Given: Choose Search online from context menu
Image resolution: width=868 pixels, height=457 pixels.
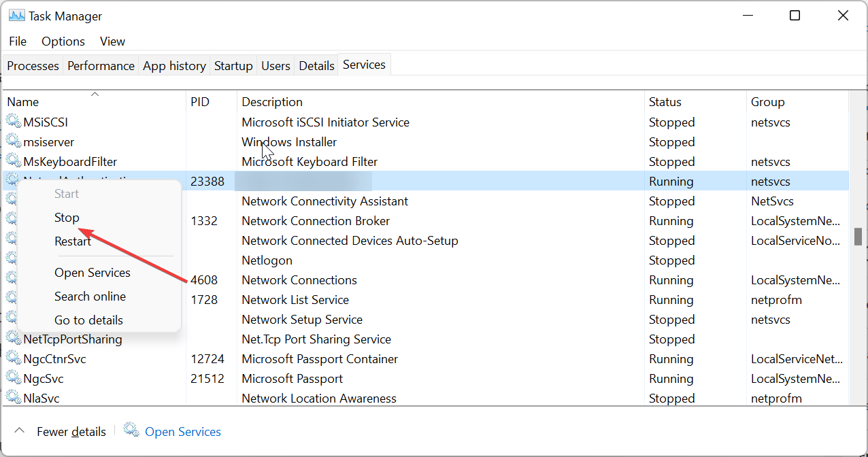Looking at the screenshot, I should (x=90, y=297).
